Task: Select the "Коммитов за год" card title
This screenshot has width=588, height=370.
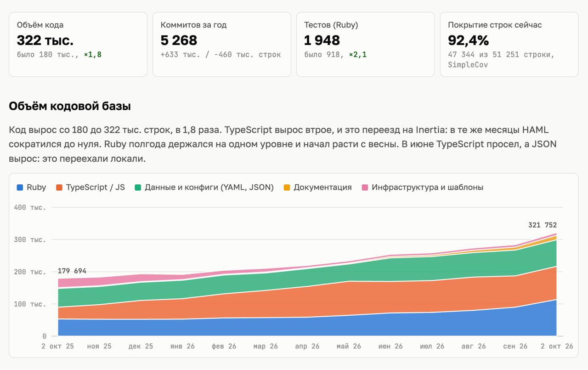Action: (193, 25)
